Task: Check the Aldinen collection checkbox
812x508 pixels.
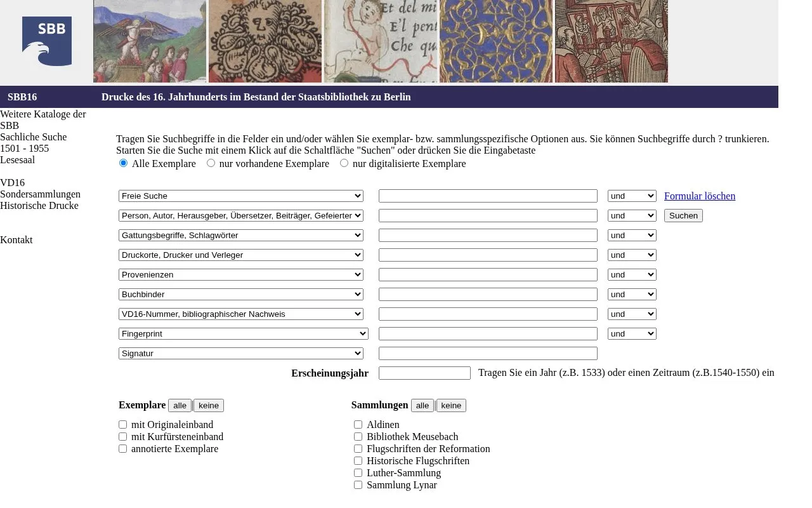Action: pos(358,425)
